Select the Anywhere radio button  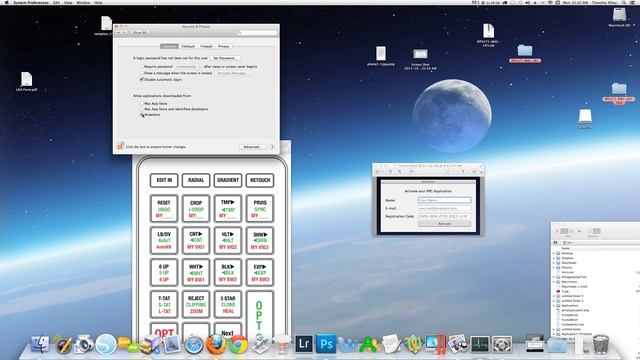[x=142, y=115]
